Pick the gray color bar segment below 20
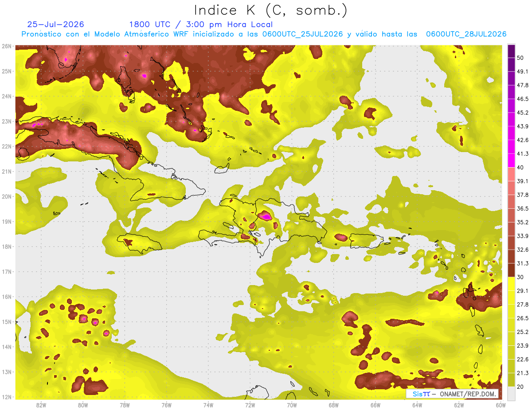This screenshot has width=532, height=411. (511, 393)
